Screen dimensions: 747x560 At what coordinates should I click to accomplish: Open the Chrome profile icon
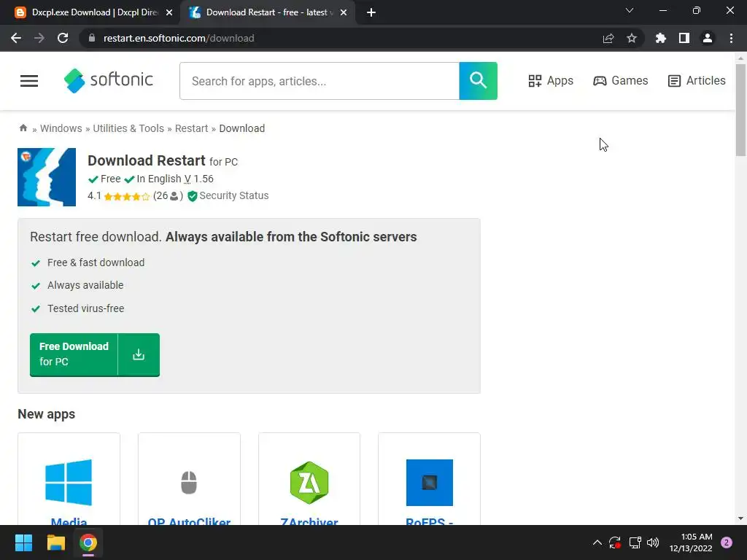click(x=708, y=38)
